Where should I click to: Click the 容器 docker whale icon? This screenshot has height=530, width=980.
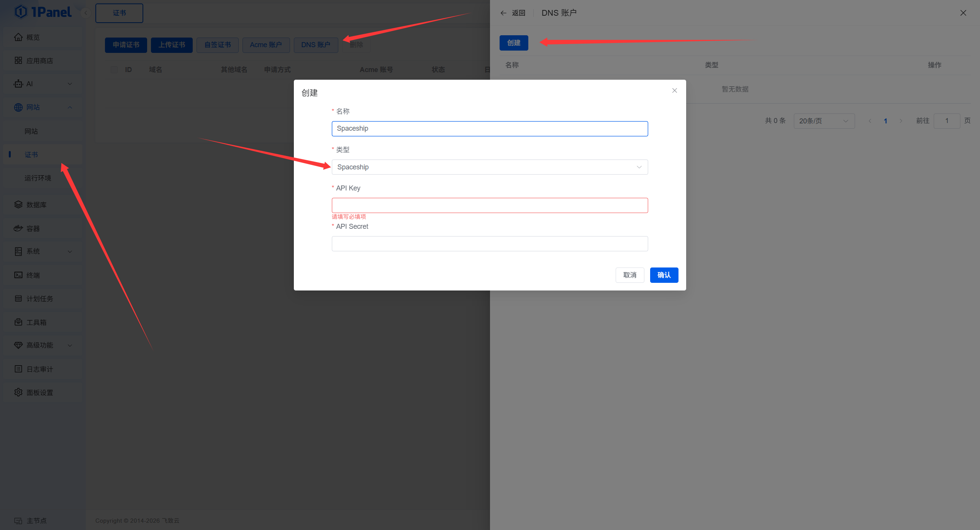(x=18, y=228)
